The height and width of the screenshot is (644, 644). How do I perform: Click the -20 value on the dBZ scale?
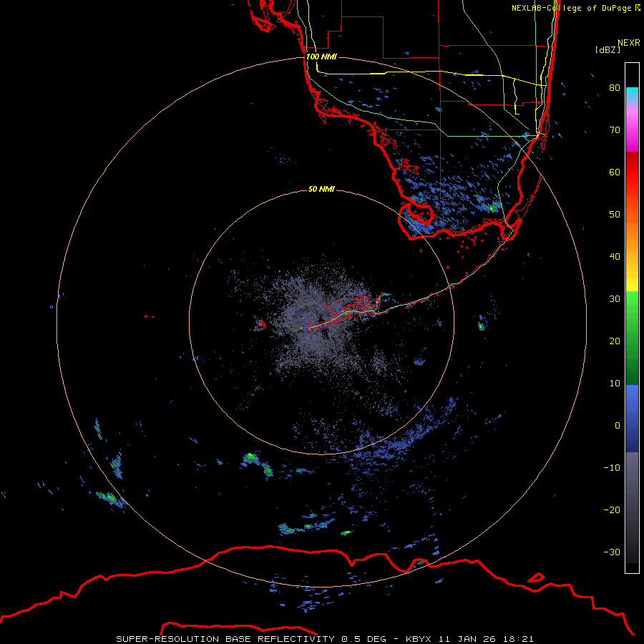(612, 510)
